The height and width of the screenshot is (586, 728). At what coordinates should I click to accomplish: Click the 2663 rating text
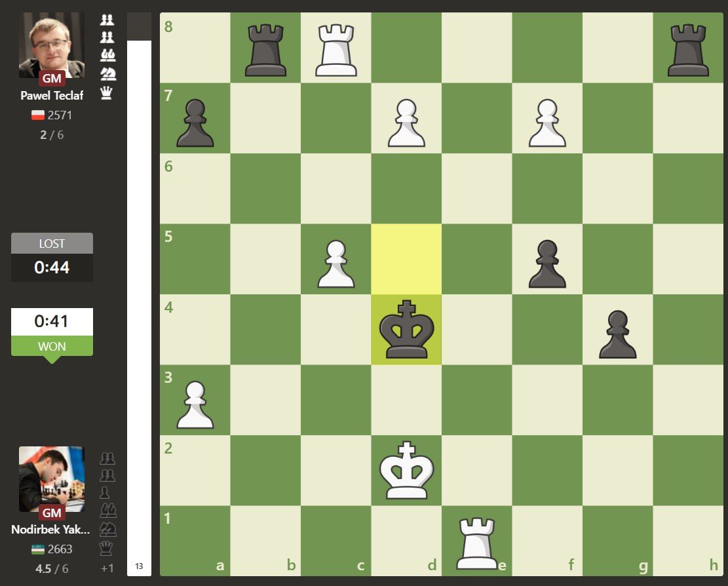click(x=60, y=549)
